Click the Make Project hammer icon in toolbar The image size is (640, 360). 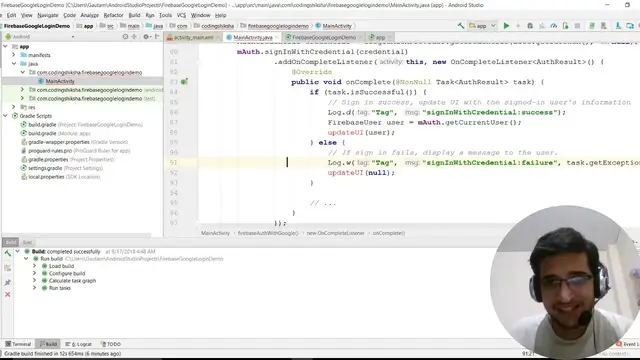[x=461, y=26]
